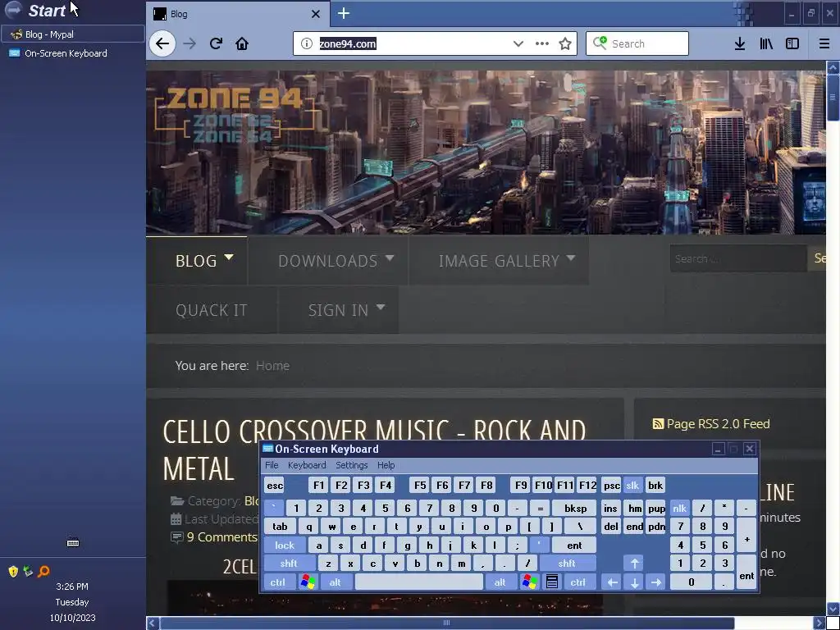This screenshot has width=840, height=630.
Task: Open the Library bookshelf icon
Action: [x=766, y=44]
